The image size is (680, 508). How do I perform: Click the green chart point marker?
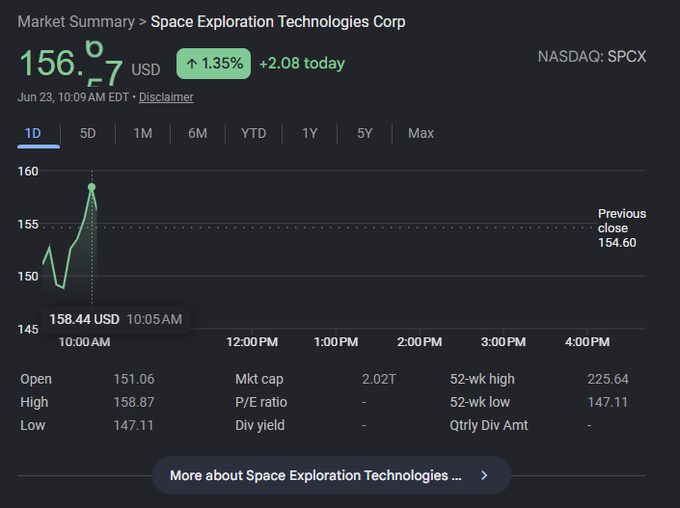tap(92, 187)
